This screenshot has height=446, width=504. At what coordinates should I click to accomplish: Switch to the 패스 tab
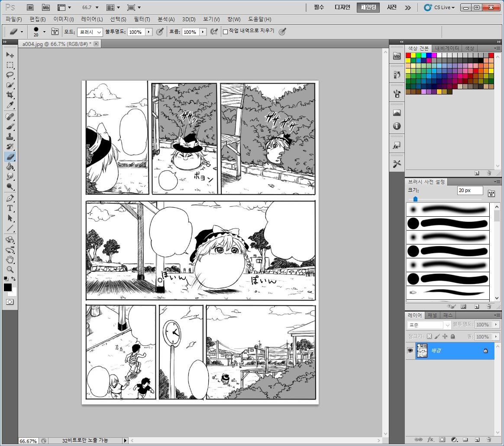click(x=448, y=316)
